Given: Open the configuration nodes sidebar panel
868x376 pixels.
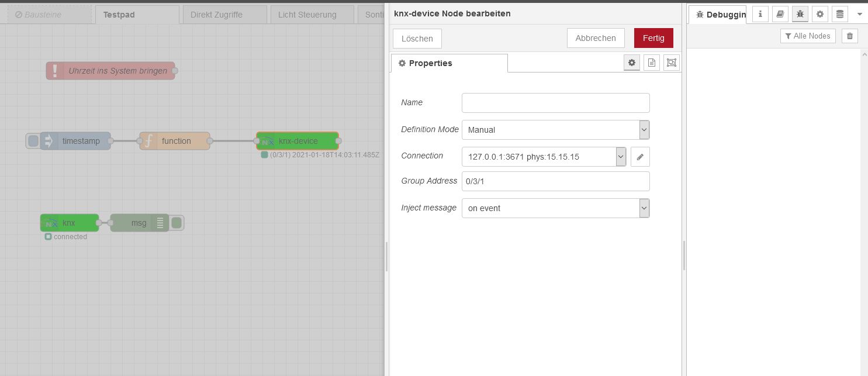Looking at the screenshot, I should [x=819, y=13].
